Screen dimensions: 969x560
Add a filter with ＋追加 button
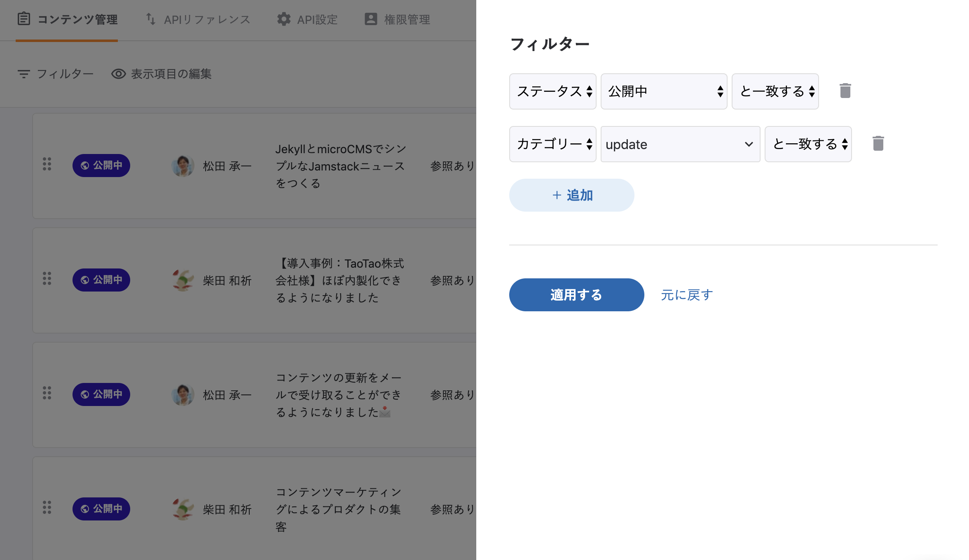click(x=571, y=195)
